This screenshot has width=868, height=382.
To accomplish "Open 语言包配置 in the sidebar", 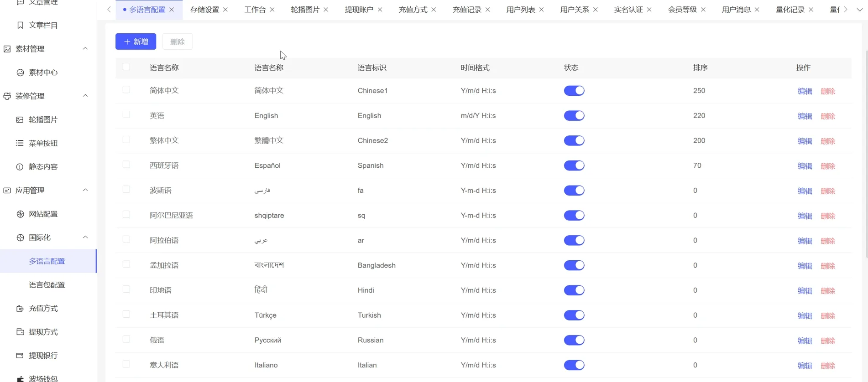I will 47,285.
